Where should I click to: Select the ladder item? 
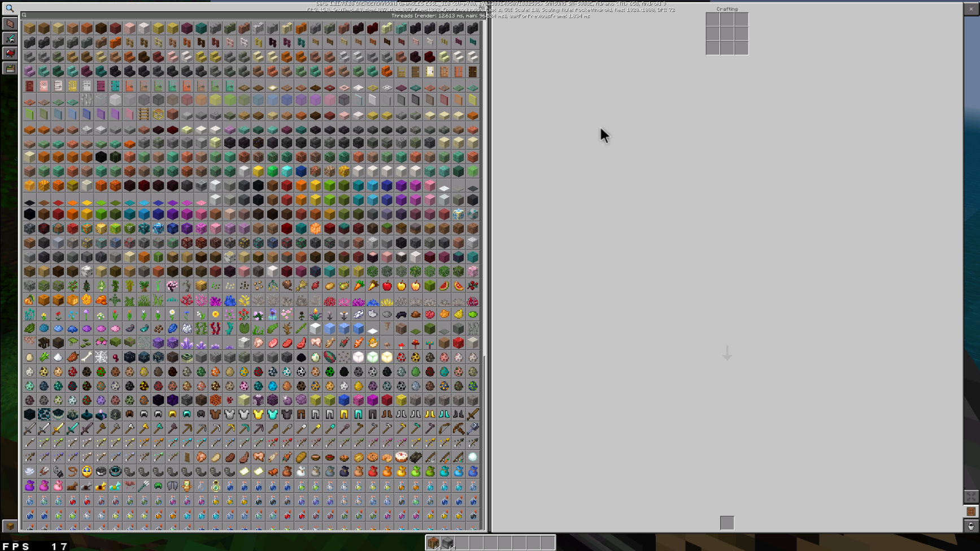point(144,114)
